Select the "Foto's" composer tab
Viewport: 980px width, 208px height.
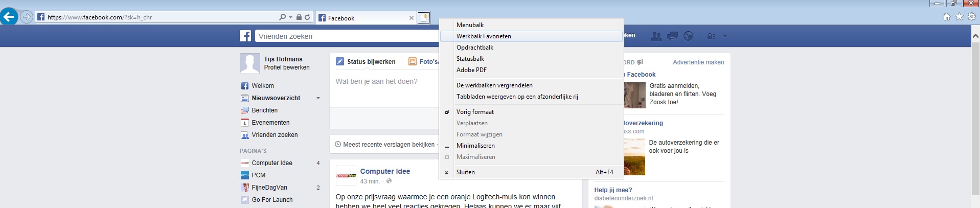[424, 62]
